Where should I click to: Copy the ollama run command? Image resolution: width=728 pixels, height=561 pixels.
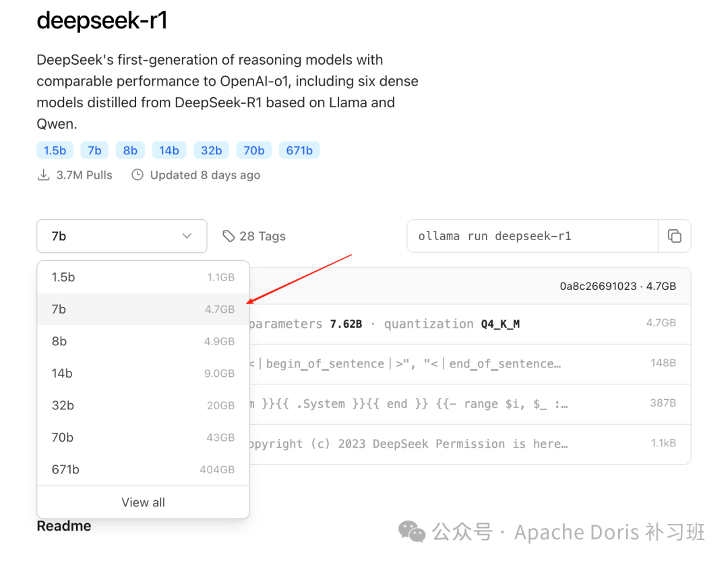(674, 236)
